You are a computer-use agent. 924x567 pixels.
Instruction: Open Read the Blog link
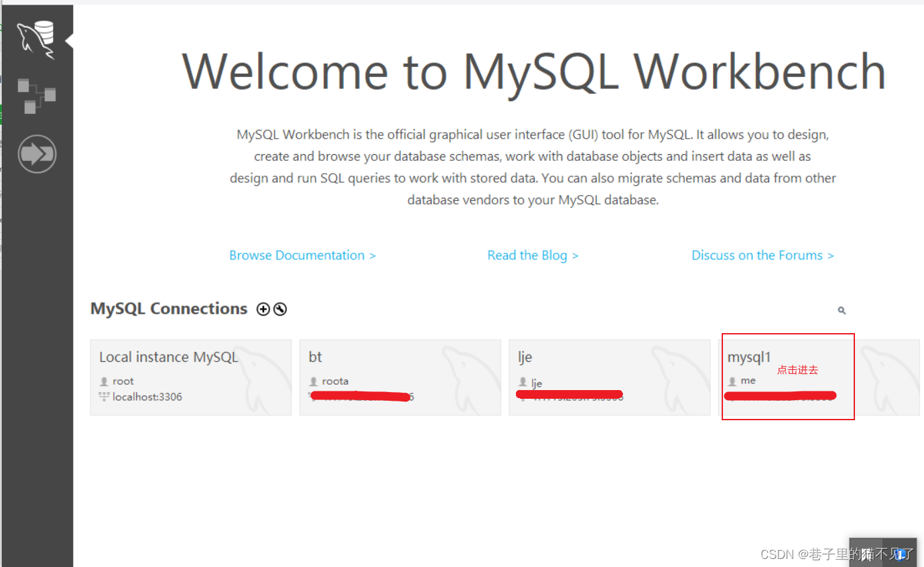pos(533,255)
